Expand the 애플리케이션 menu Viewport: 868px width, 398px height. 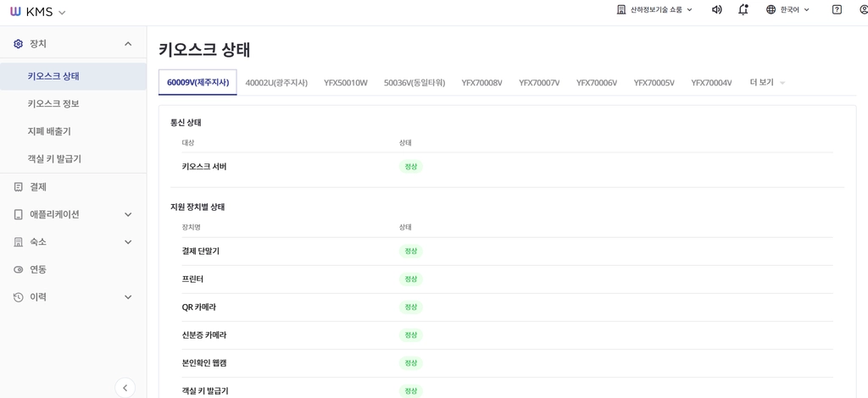128,214
